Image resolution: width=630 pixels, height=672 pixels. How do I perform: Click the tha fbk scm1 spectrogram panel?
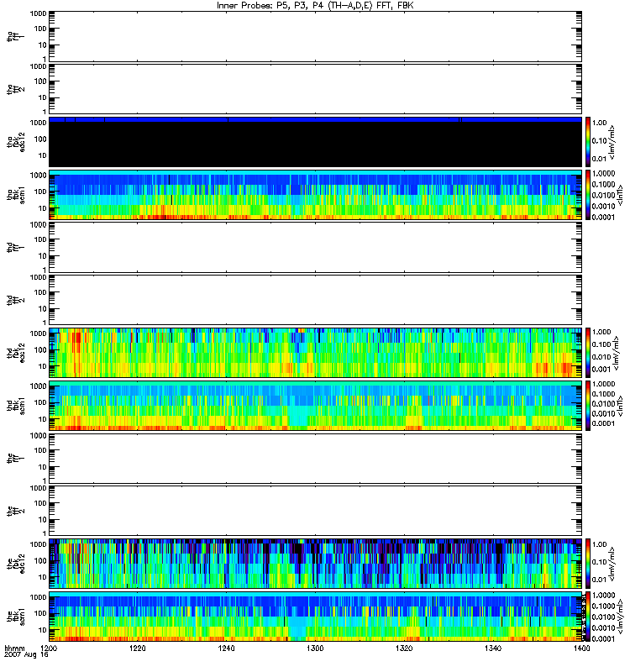[316, 195]
